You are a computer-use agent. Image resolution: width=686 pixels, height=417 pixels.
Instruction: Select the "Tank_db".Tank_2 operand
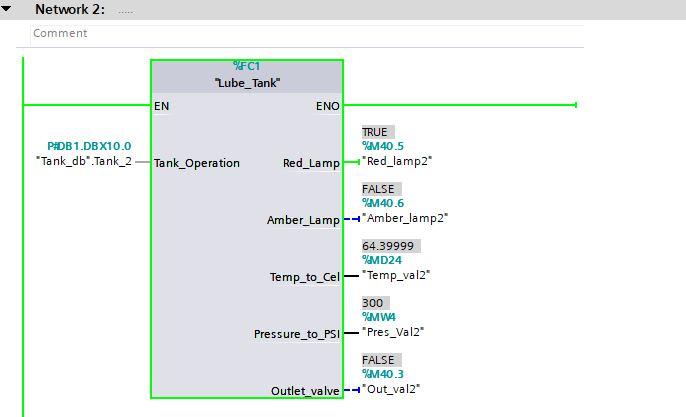(x=84, y=161)
